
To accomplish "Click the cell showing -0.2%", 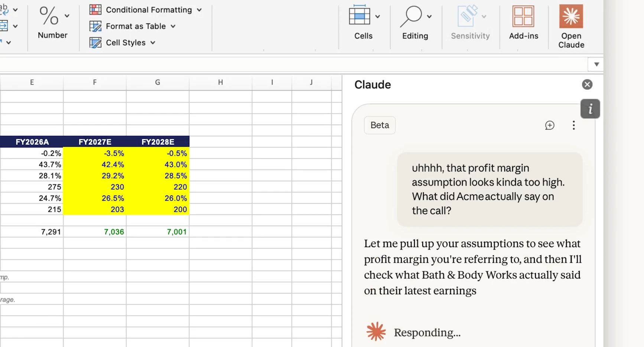I will pos(32,153).
